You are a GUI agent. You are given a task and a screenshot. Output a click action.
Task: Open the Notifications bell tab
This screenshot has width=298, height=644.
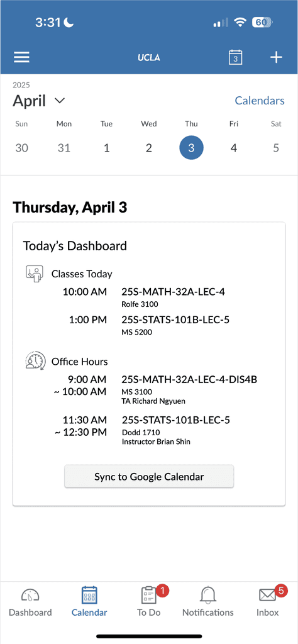(x=208, y=602)
